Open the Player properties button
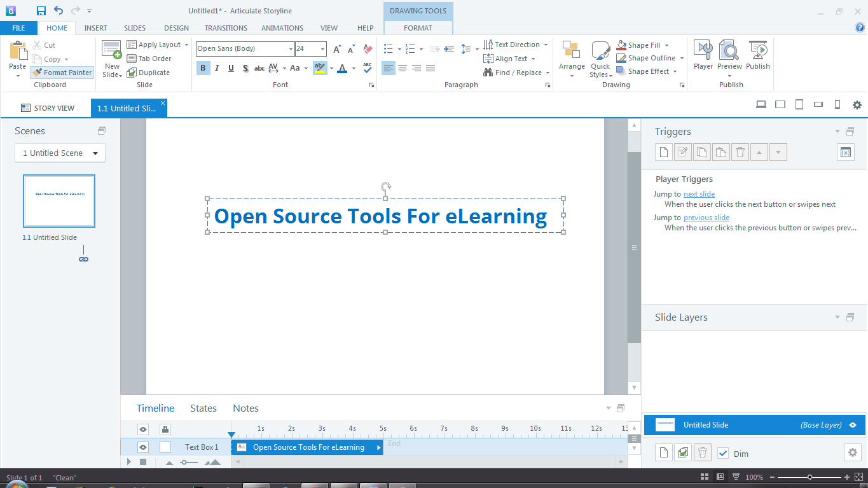The width and height of the screenshot is (868, 488). tap(703, 55)
